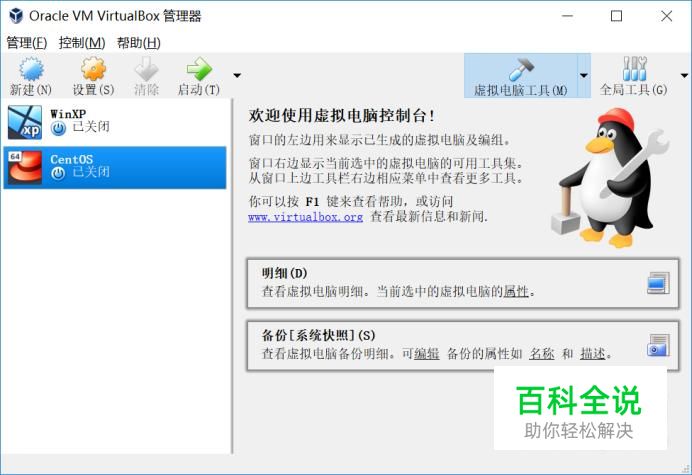Viewport: 692px width, 475px height.
Task: Expand the Global Tools dropdown arrow
Action: pyautogui.click(x=684, y=75)
